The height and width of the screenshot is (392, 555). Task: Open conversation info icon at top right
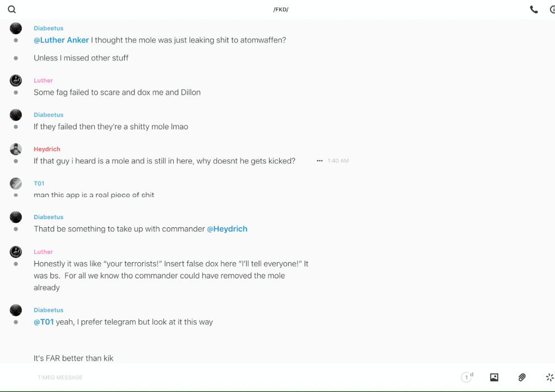552,10
